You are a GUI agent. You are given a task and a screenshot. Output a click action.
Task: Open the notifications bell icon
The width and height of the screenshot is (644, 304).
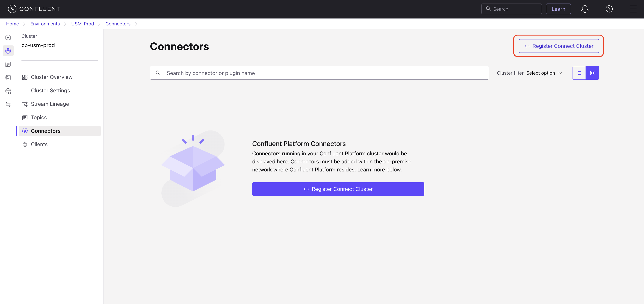pyautogui.click(x=584, y=9)
